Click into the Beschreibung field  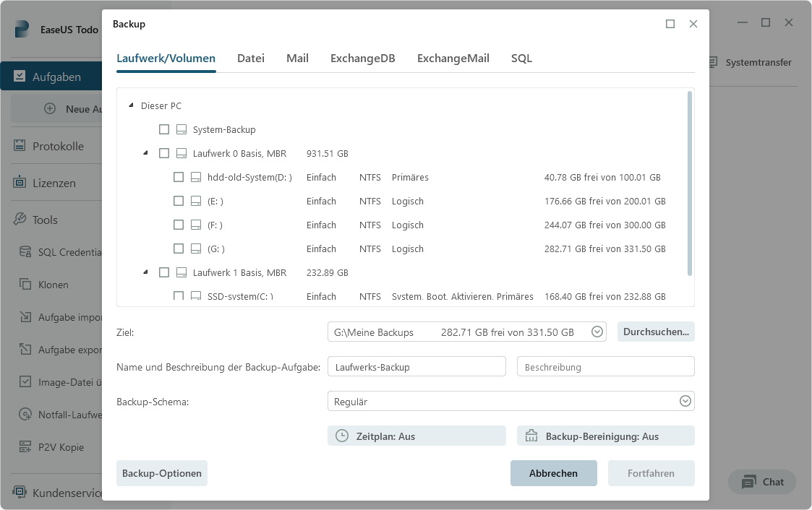pos(605,367)
